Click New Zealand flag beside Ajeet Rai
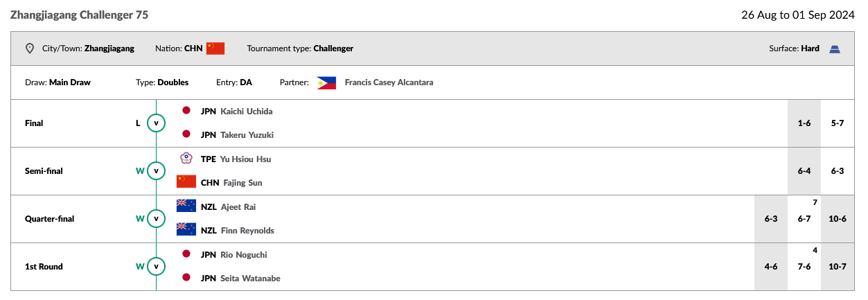868x300 pixels. coord(186,206)
